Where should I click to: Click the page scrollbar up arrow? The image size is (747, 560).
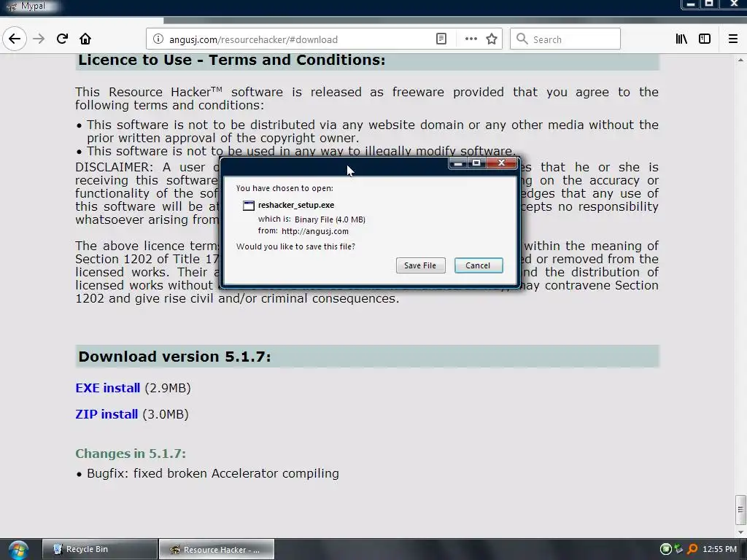point(740,60)
